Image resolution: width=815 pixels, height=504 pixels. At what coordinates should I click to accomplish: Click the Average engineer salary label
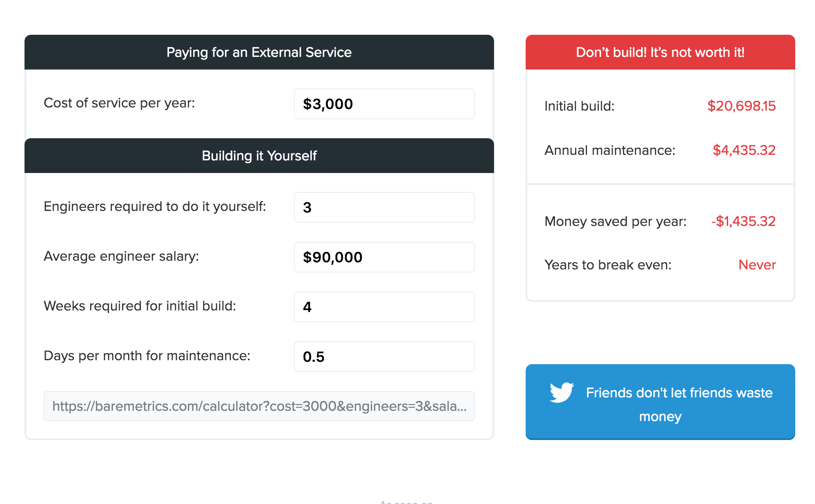coord(121,256)
